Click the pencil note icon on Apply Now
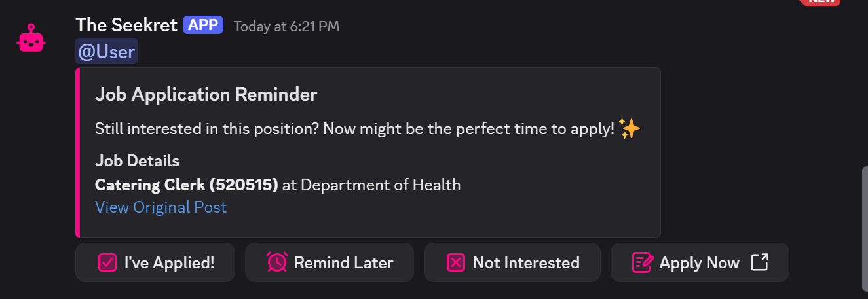 (643, 262)
